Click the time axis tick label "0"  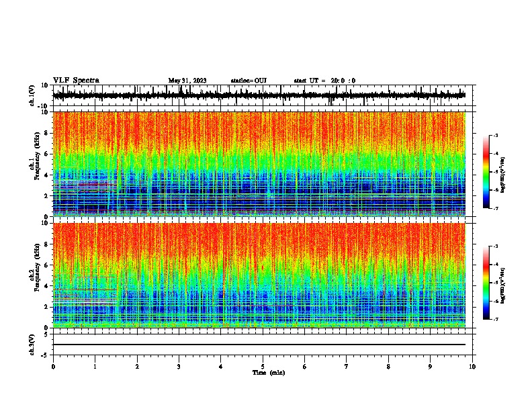(x=53, y=367)
